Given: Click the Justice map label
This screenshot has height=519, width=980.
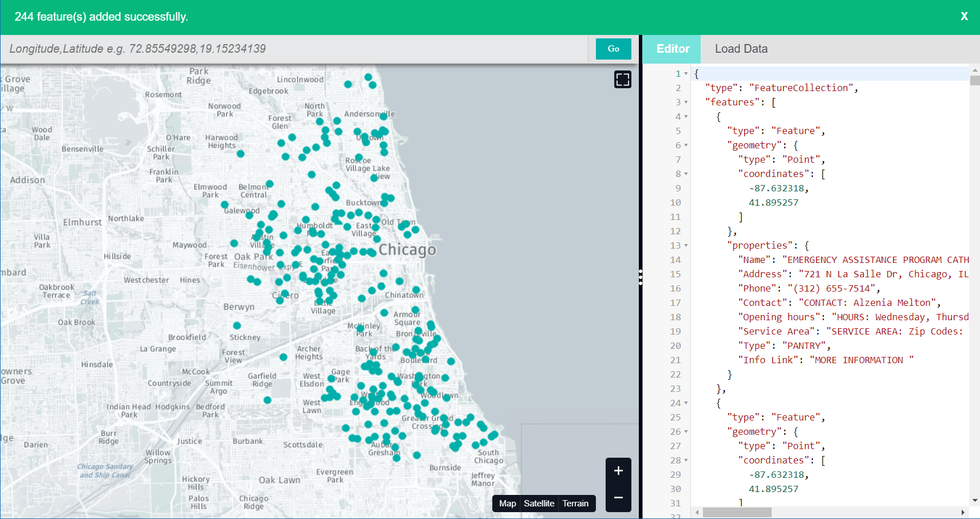Looking at the screenshot, I should coord(189,441).
